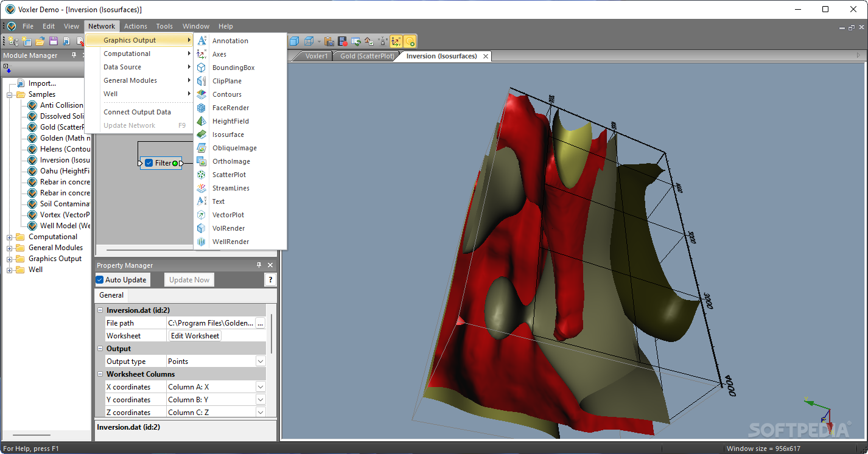Screen dimensions: 868x454
Task: Open the General Modules submenu
Action: 139,80
